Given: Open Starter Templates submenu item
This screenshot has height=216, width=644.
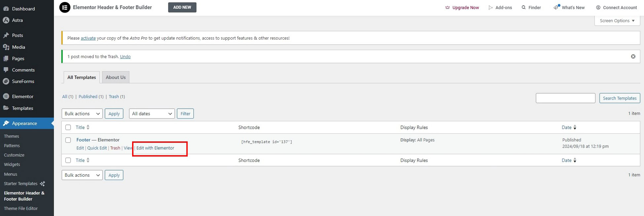Looking at the screenshot, I should pyautogui.click(x=21, y=184).
